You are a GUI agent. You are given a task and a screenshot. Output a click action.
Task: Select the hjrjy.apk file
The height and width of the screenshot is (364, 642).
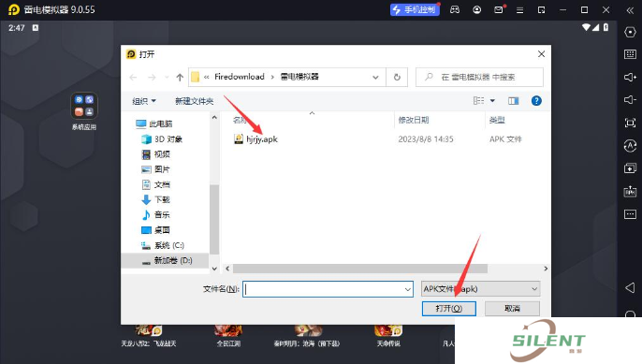(x=255, y=139)
